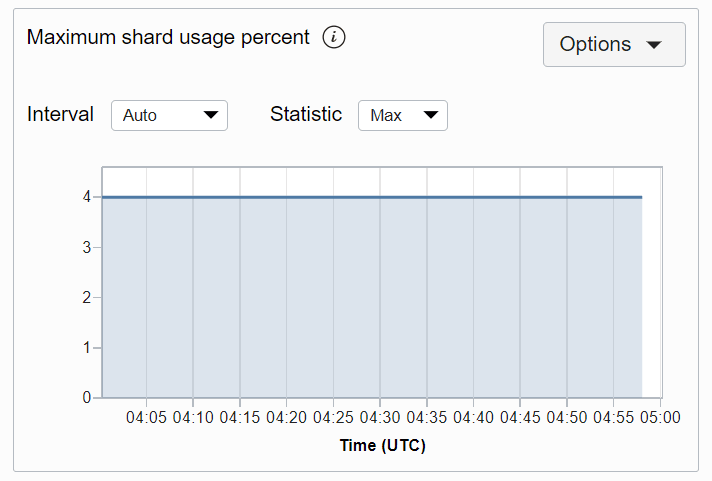This screenshot has height=481, width=712.
Task: Click the shaded chart area near 04:20
Action: tap(287, 300)
